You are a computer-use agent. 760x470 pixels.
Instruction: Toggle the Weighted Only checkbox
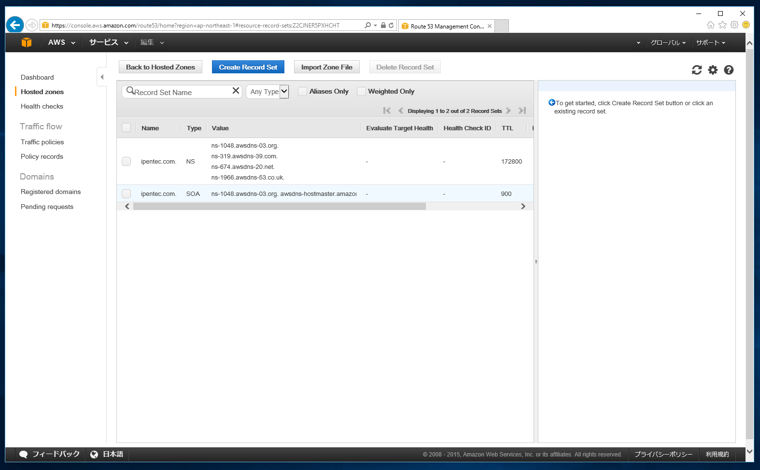361,91
